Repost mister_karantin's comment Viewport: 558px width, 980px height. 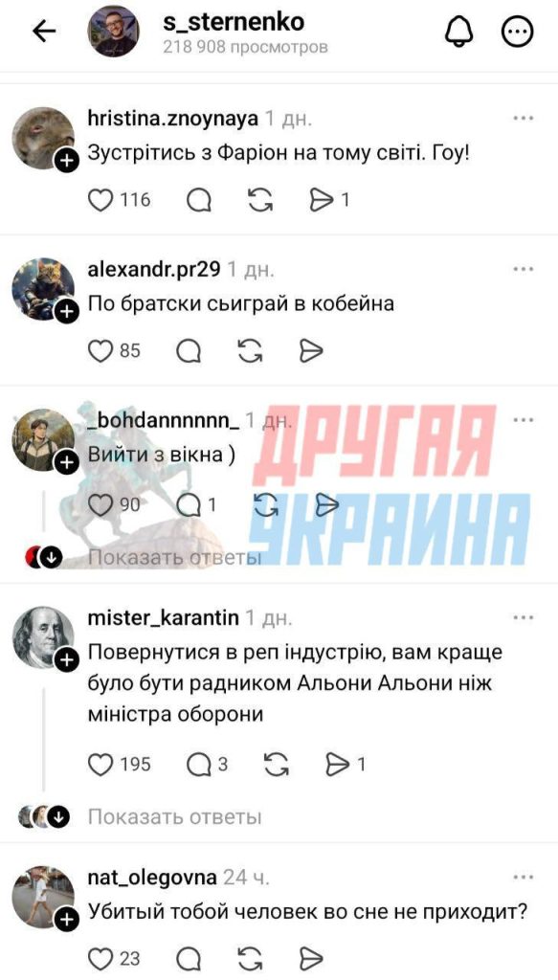pyautogui.click(x=276, y=765)
